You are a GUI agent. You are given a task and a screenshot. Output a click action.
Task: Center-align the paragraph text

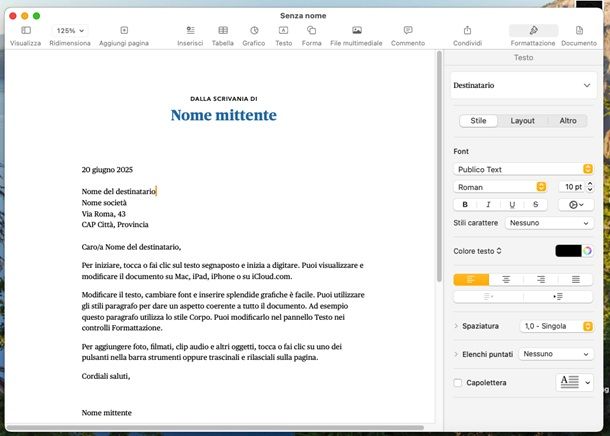[x=506, y=279]
